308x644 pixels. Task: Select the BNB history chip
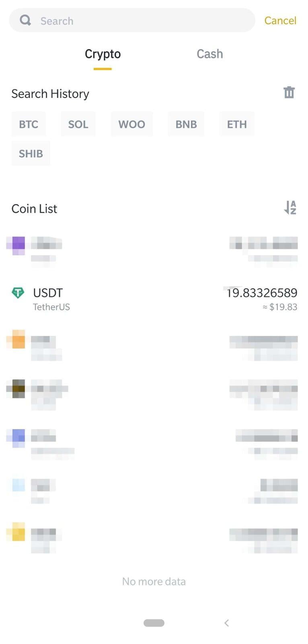pyautogui.click(x=186, y=124)
